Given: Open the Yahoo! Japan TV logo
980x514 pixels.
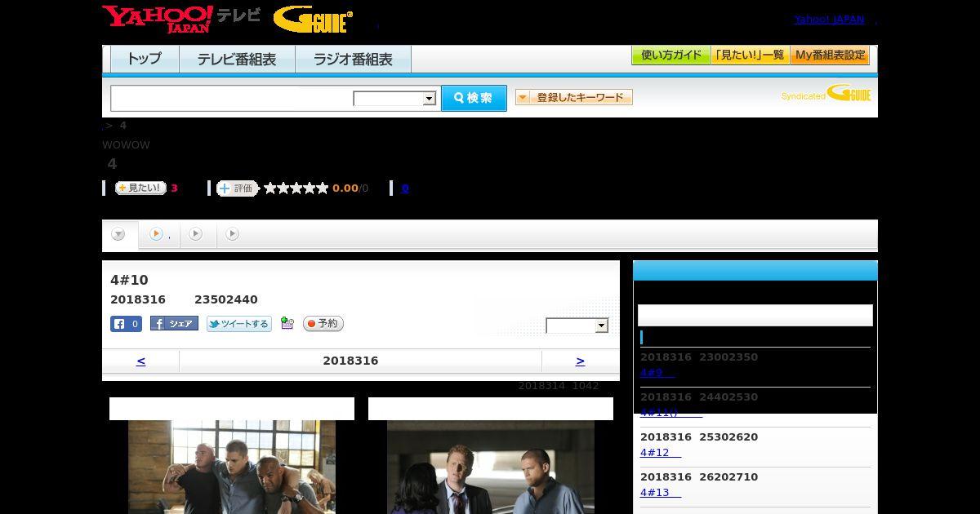Looking at the screenshot, I should pyautogui.click(x=180, y=19).
